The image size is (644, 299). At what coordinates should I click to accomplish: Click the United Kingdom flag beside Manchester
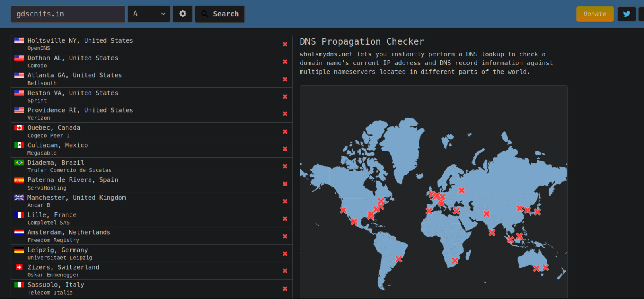point(19,198)
